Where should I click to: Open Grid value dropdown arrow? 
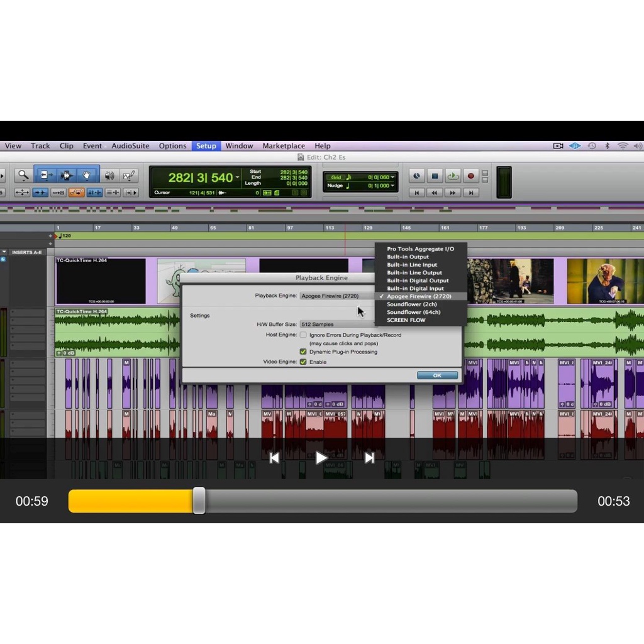coord(392,177)
